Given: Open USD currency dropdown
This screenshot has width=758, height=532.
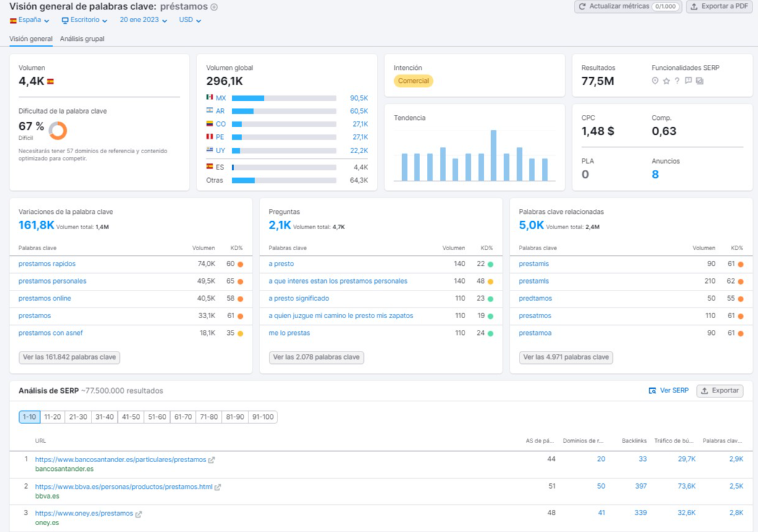Looking at the screenshot, I should pos(190,20).
